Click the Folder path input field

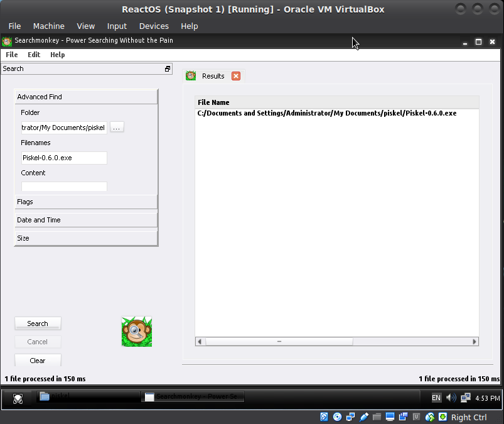tap(64, 128)
